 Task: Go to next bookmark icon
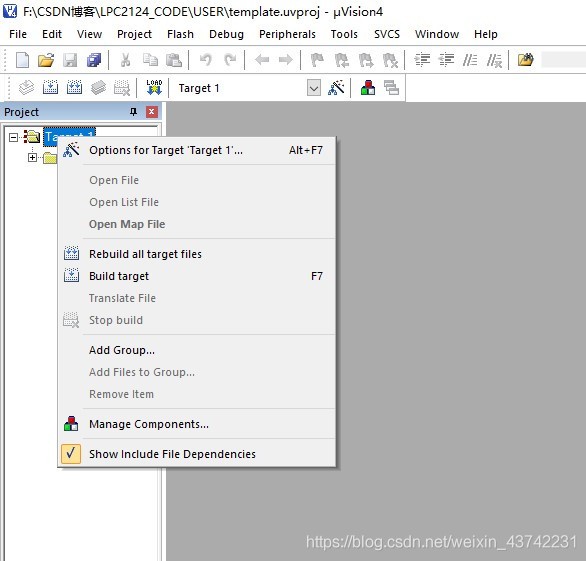point(366,60)
